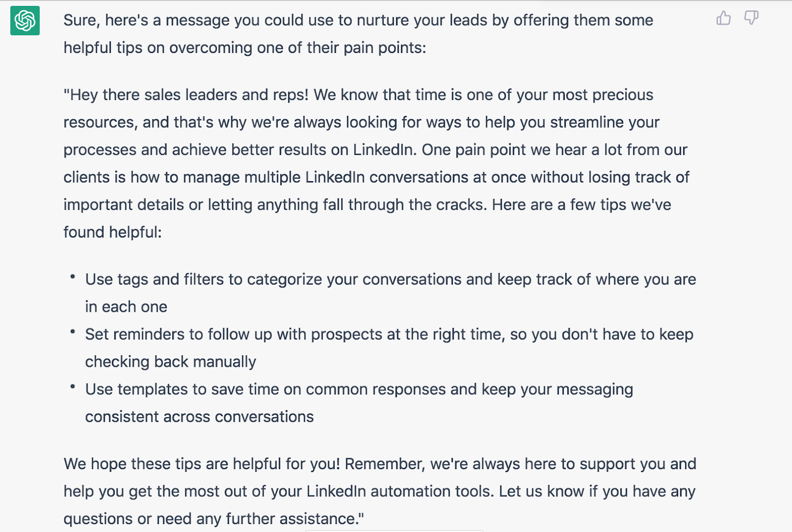
Task: Click the 'found helpful:' line
Action: click(x=112, y=232)
